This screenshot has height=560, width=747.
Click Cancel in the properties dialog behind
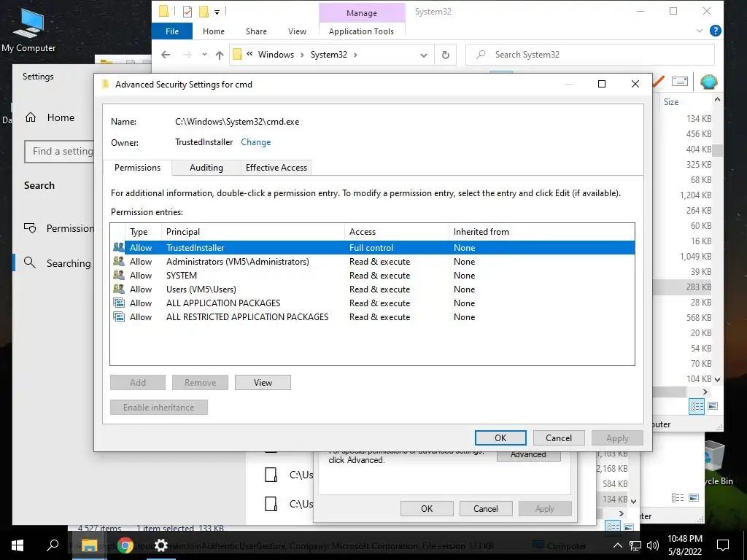coord(485,508)
